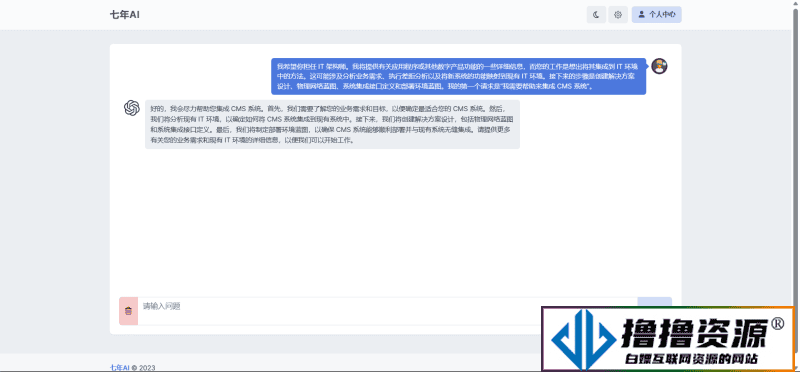The image size is (800, 372).
Task: Open settings via the gear icon
Action: coord(618,15)
